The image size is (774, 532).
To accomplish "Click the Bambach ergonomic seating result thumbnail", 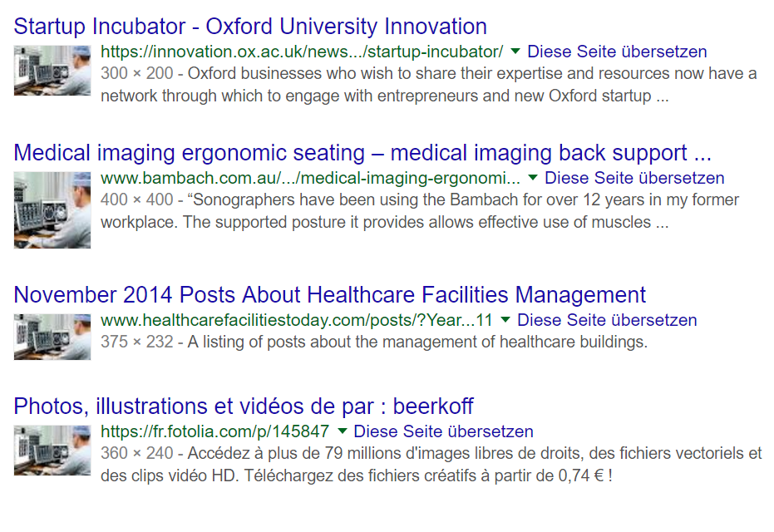I will click(x=52, y=209).
